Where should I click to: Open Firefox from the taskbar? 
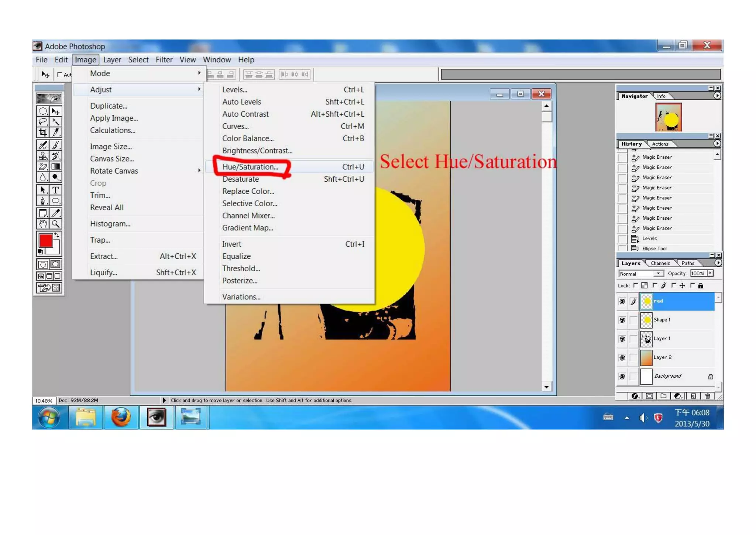121,418
